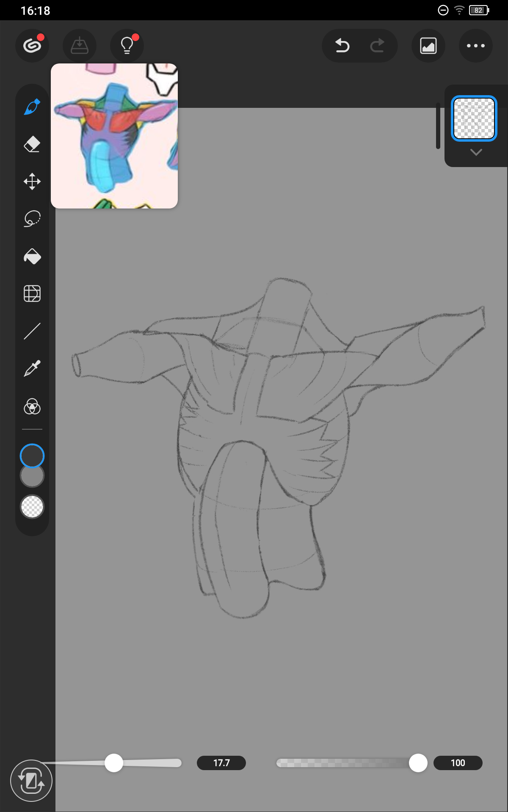Open the lightbulb tips icon
508x812 pixels.
pos(127,46)
